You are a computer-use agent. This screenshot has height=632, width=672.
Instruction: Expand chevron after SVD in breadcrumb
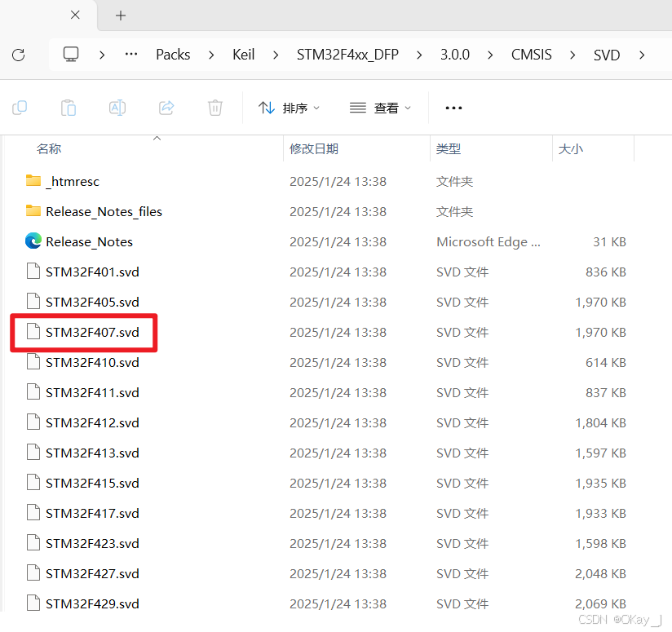(x=642, y=55)
